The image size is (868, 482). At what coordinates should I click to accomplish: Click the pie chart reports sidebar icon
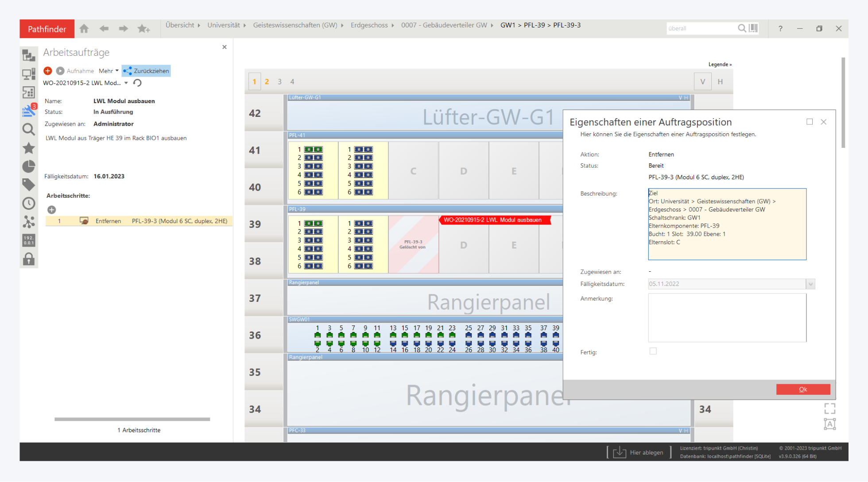point(29,166)
